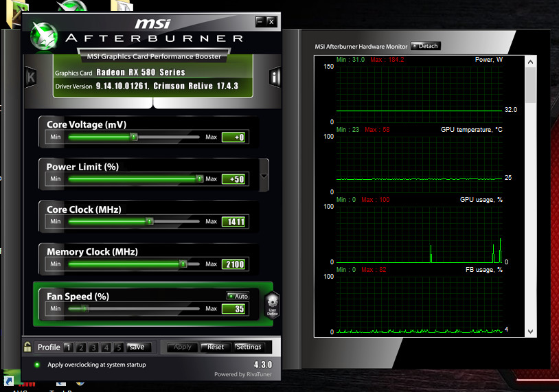Select profile slot 1
Image resolution: width=559 pixels, height=392 pixels.
(x=67, y=347)
